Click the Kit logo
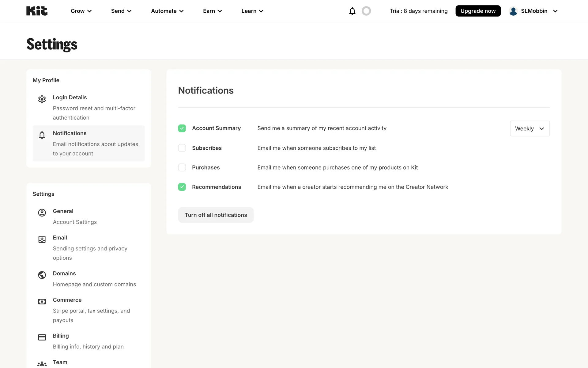This screenshot has width=588, height=368. (x=37, y=11)
